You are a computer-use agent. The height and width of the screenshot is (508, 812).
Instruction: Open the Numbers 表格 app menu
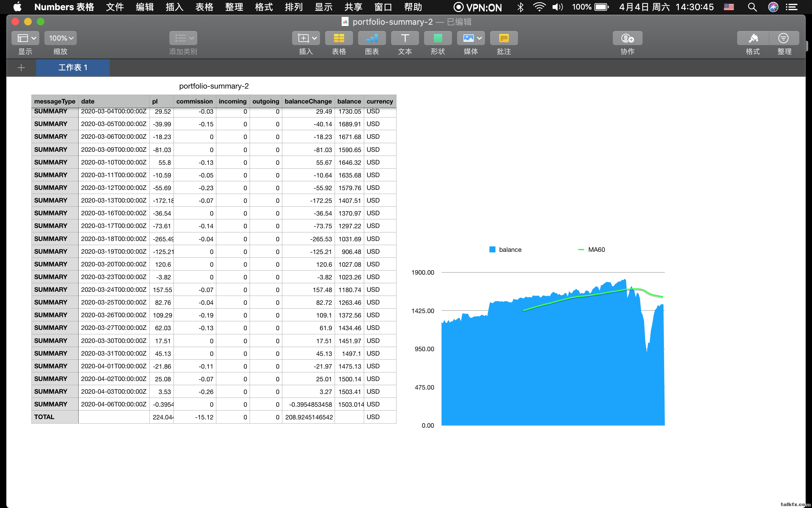tap(64, 7)
